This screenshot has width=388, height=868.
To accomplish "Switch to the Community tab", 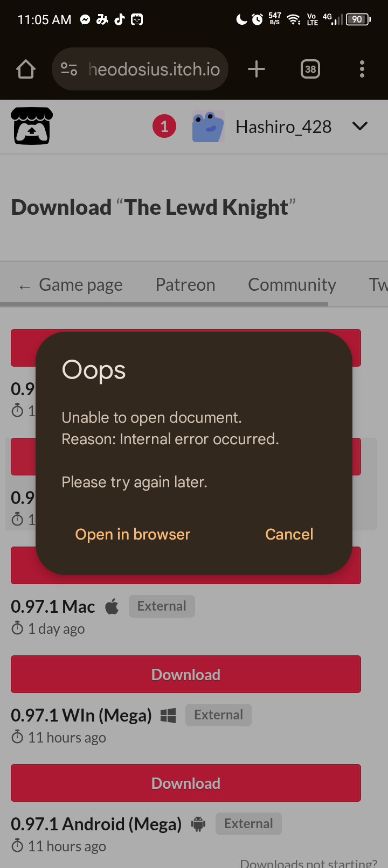I will coord(292,285).
